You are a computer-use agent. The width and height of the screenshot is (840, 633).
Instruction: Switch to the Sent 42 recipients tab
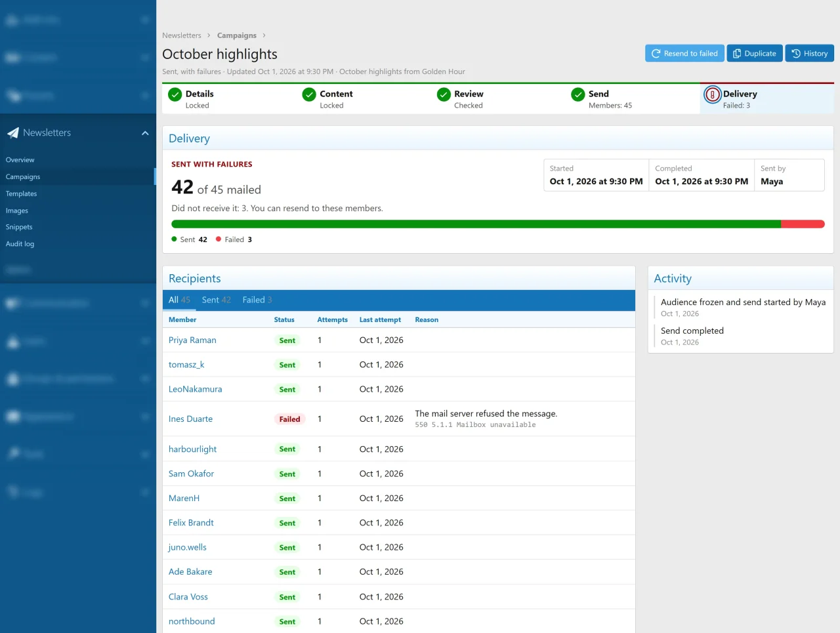pos(217,300)
